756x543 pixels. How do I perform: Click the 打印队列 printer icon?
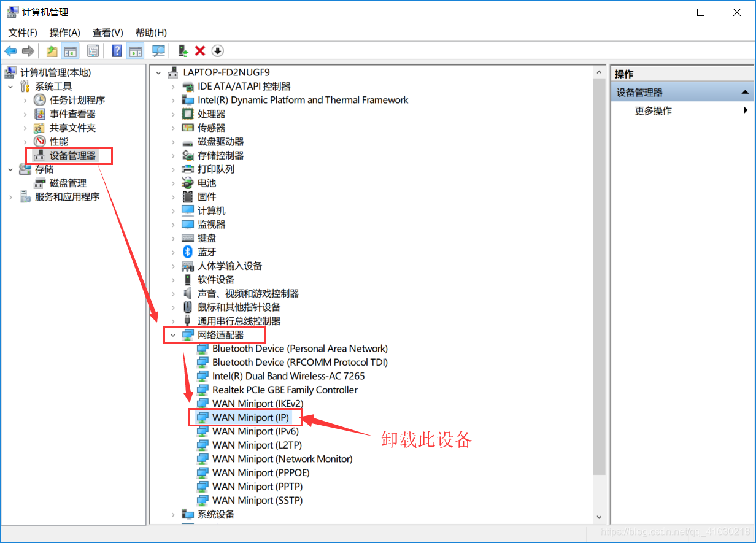coord(188,169)
